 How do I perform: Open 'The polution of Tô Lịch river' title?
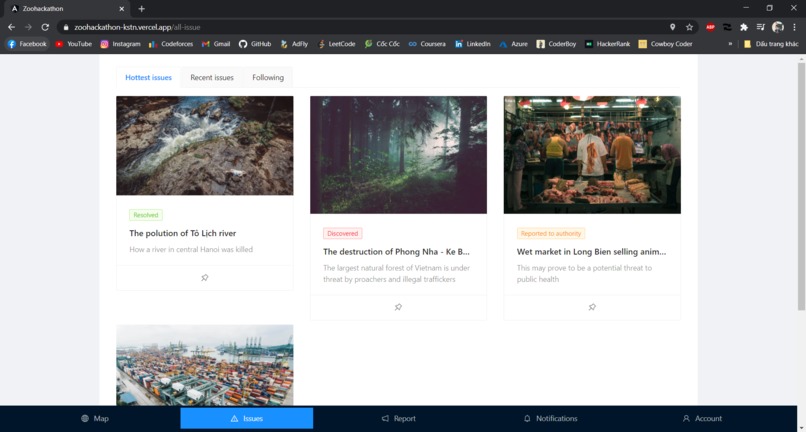(x=182, y=233)
